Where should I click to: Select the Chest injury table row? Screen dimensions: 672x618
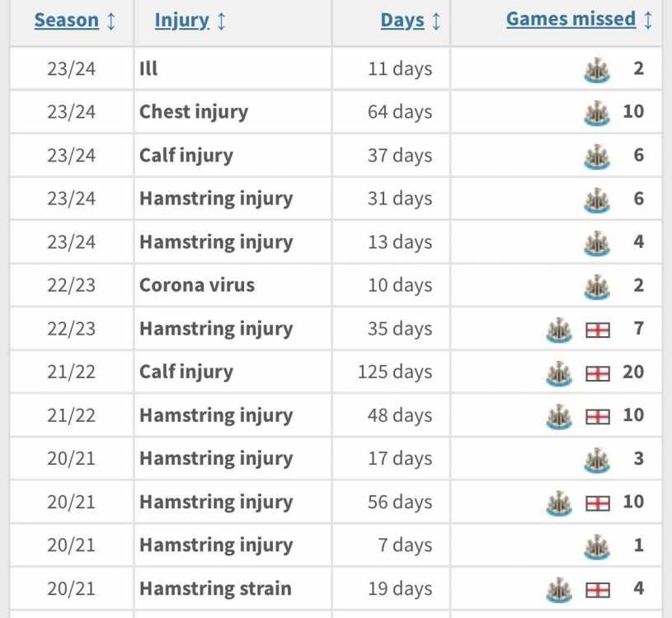point(336,112)
